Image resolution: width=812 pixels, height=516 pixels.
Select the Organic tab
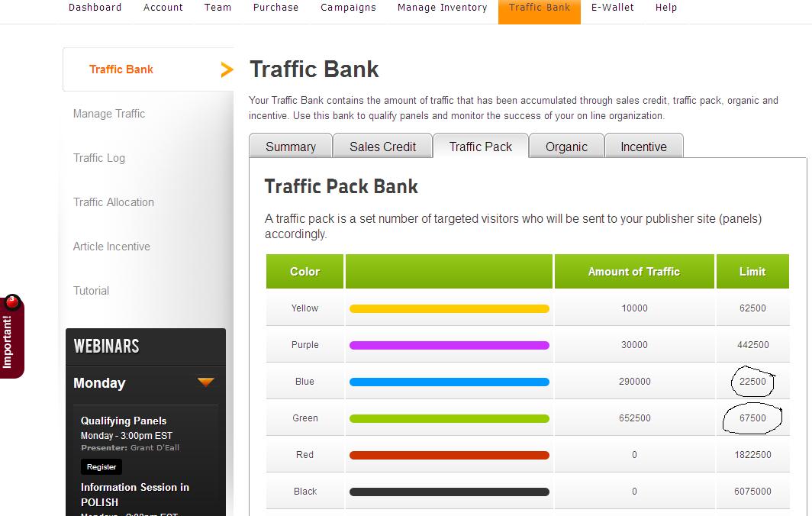click(566, 146)
